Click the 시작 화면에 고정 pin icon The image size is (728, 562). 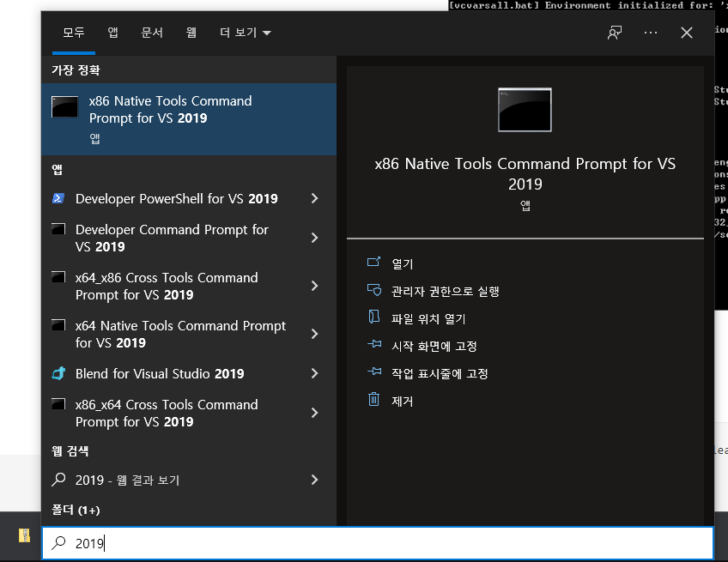tap(374, 344)
